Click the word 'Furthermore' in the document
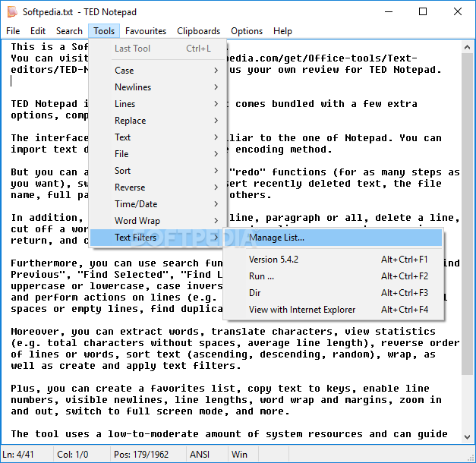 point(44,263)
